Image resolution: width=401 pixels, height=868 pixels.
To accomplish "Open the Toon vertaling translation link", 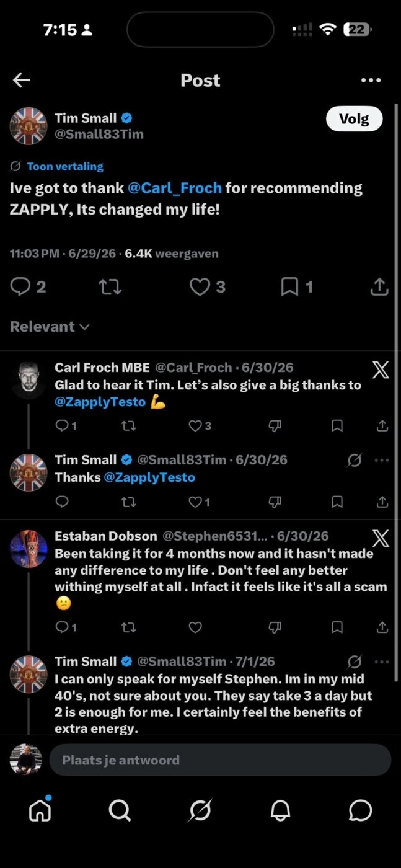I will (x=65, y=166).
